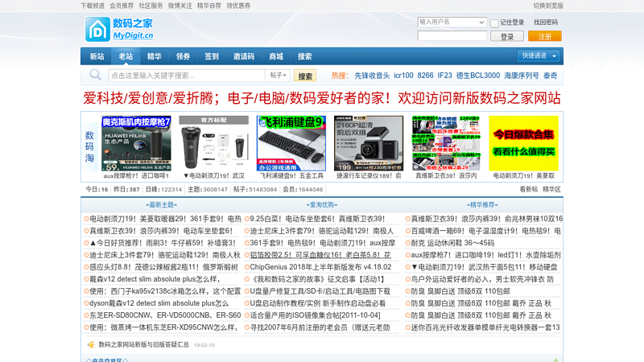Open the 爱淘优购 column heading
This screenshot has width=644, height=362.
point(321,205)
